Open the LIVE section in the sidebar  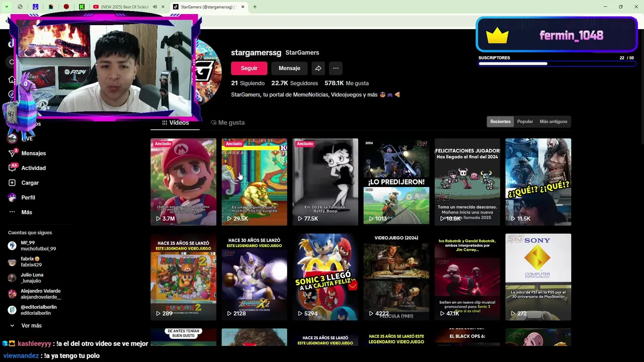coord(21,138)
